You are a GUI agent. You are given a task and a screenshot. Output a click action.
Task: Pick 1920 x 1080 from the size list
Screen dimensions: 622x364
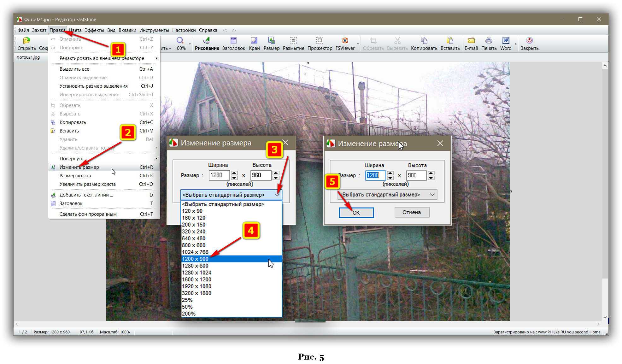pos(196,286)
